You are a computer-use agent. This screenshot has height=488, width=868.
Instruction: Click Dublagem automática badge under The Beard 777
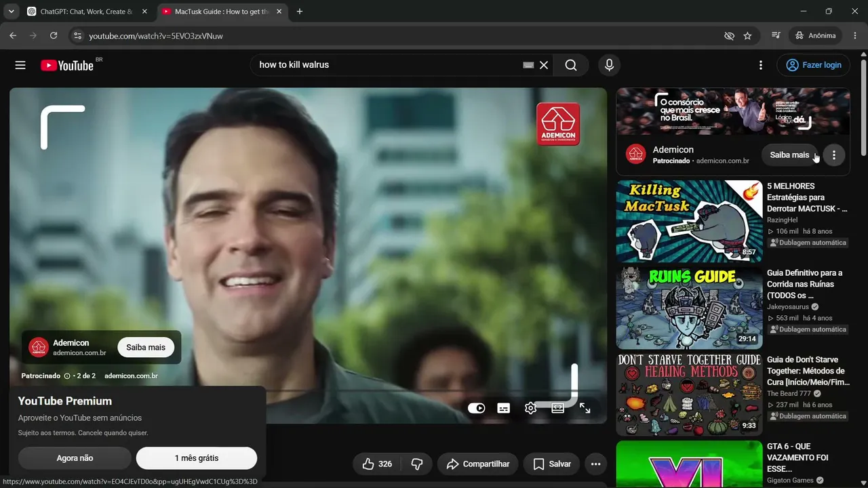click(808, 416)
